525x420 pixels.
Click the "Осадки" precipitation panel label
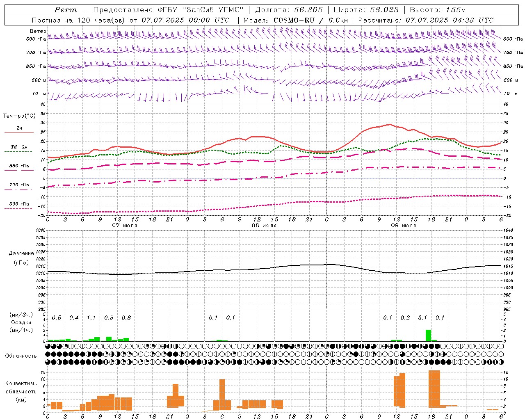21,322
